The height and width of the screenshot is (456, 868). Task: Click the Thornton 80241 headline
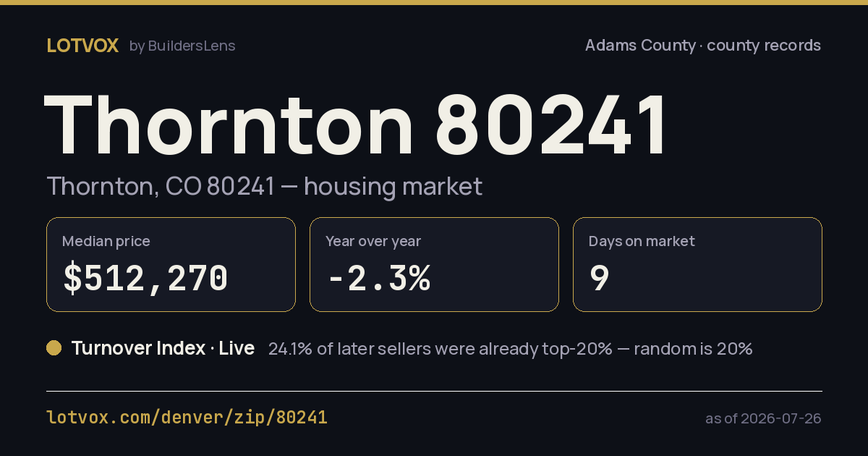[x=357, y=126]
